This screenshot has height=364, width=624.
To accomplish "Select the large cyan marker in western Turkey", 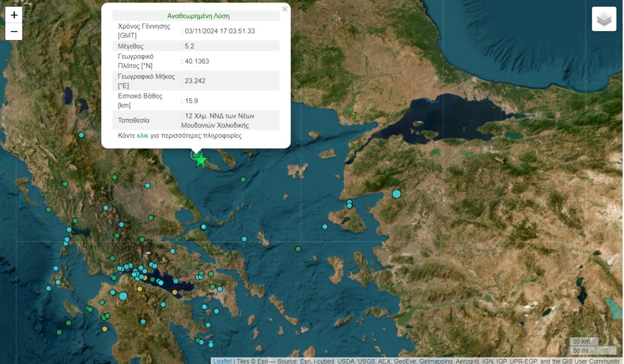I will point(396,194).
